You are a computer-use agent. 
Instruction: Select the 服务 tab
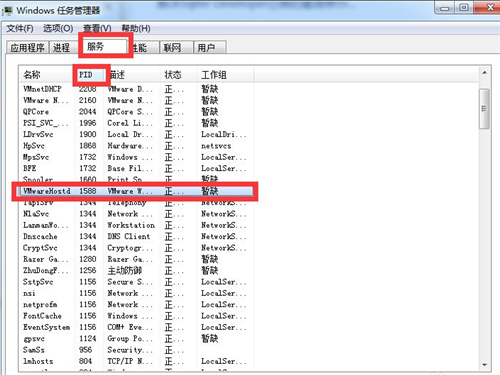[105, 46]
